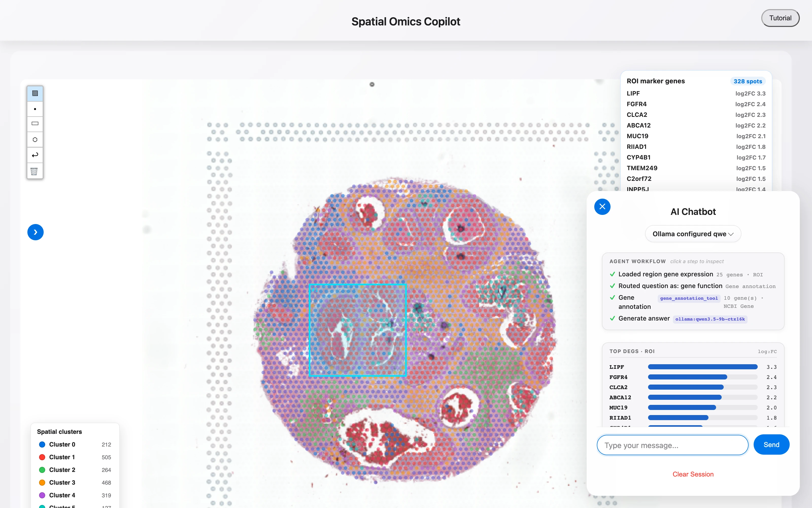This screenshot has height=508, width=812.
Task: Click the Cluster 0 blue color swatch
Action: pyautogui.click(x=42, y=444)
